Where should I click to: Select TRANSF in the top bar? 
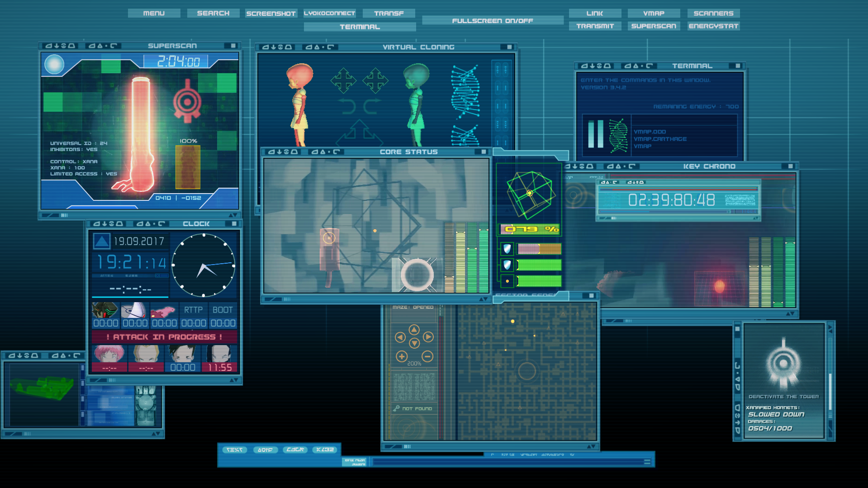click(389, 13)
